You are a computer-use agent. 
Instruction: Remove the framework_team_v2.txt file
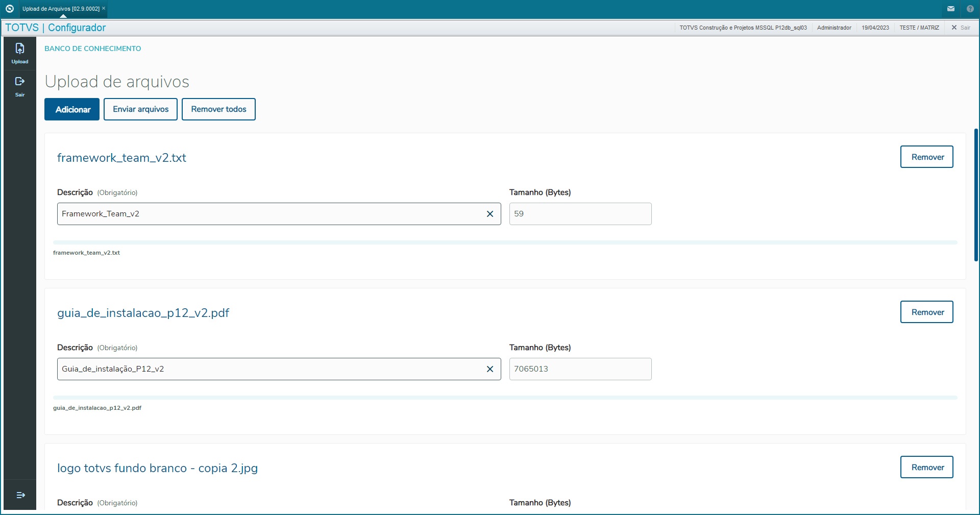[926, 157]
